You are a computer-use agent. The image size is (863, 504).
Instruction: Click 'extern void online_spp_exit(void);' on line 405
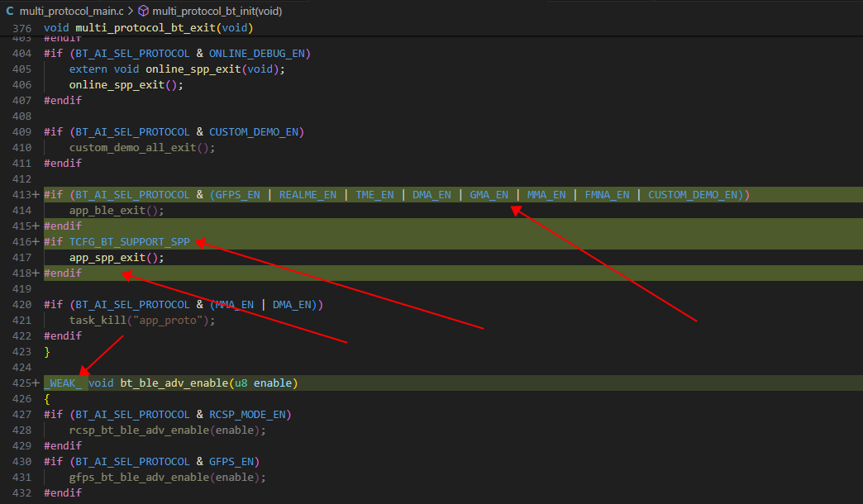[177, 69]
